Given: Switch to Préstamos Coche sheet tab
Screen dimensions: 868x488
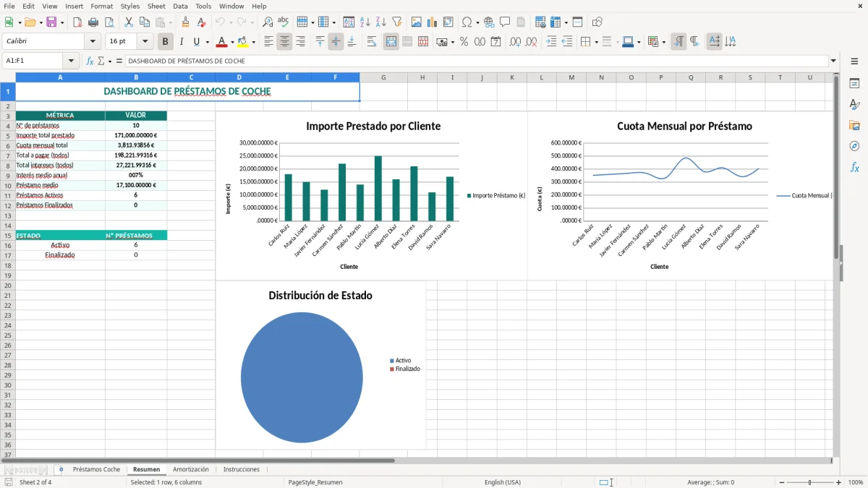Looking at the screenshot, I should (x=96, y=469).
